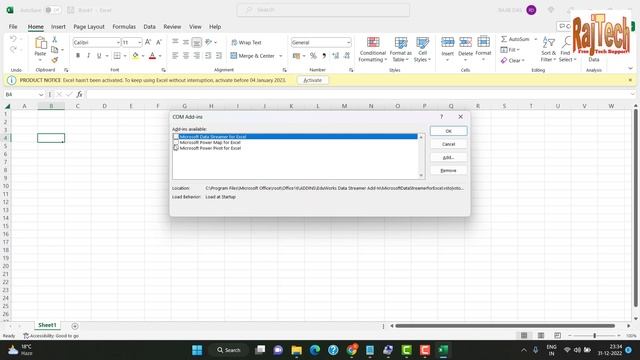This screenshot has width=640, height=360.
Task: Switch to the Review tab
Action: coord(172,27)
